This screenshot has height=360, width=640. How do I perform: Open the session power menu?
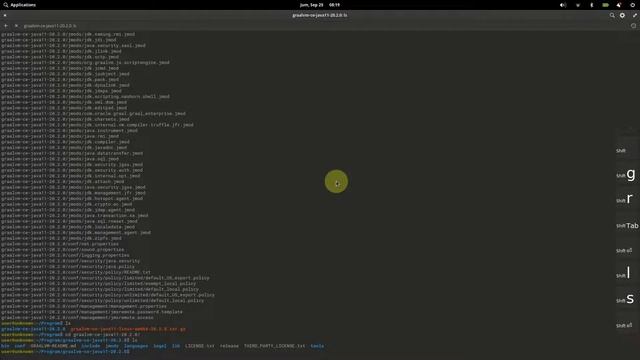[x=633, y=5]
